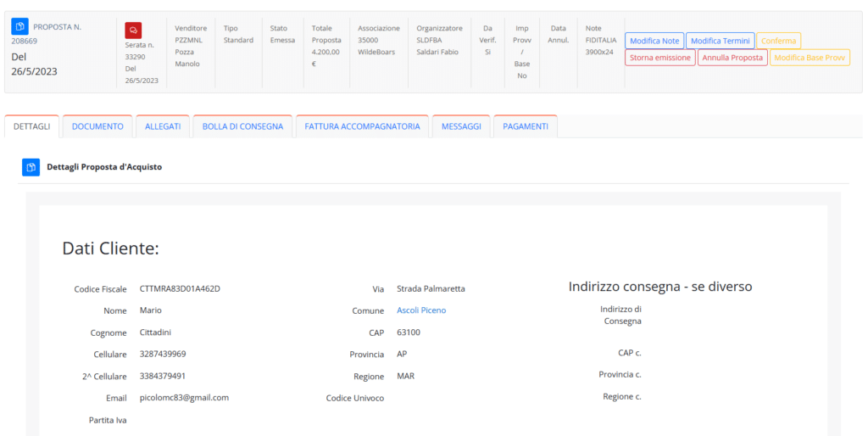Click the Dati Cliente heading
This screenshot has height=436, width=868.
coord(110,249)
